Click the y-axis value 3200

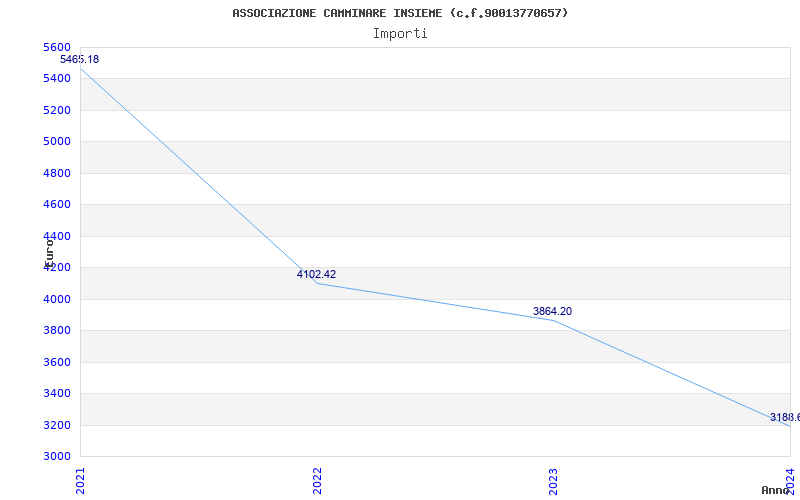coord(57,426)
